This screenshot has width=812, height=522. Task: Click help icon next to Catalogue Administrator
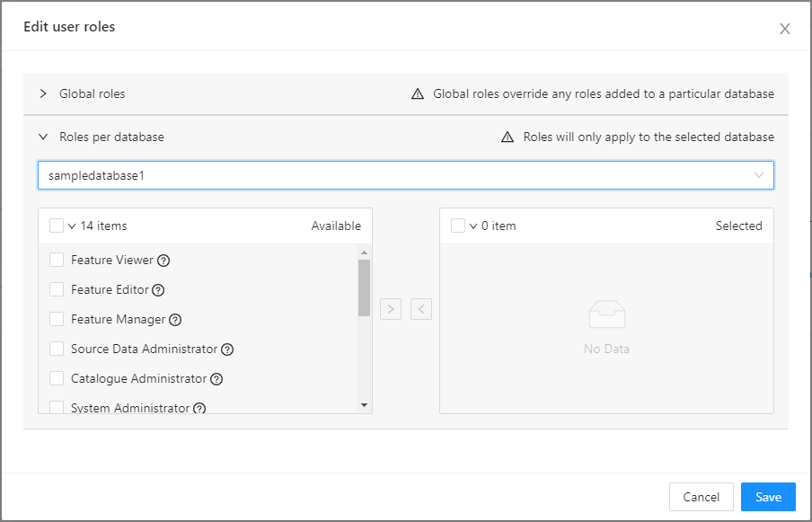tap(216, 379)
